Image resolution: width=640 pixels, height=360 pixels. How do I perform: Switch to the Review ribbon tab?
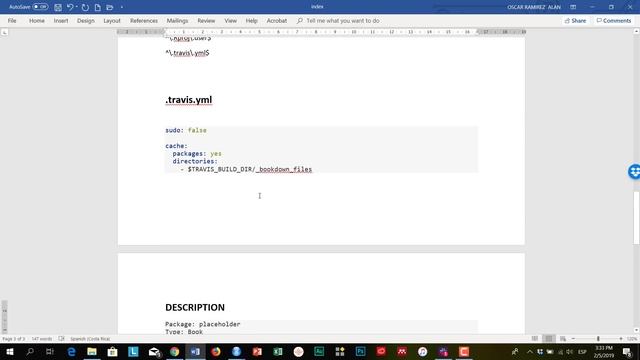(206, 20)
